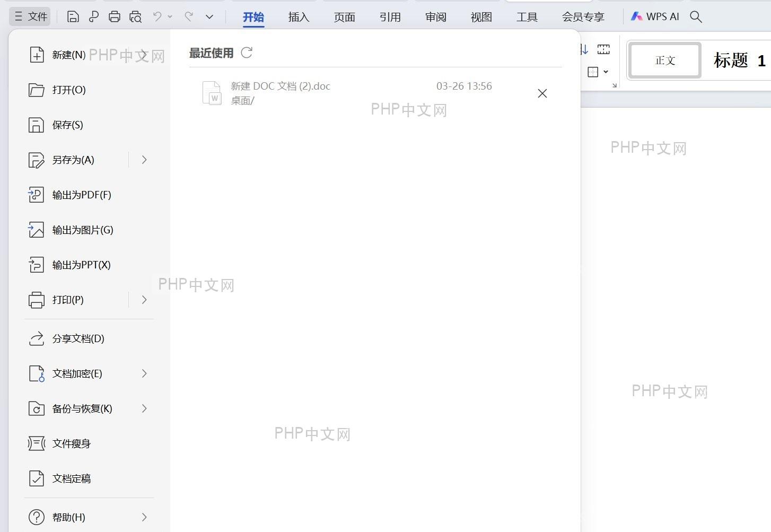Click the Save icon in quick toolbar
Screen dimensions: 771x532
click(73, 17)
